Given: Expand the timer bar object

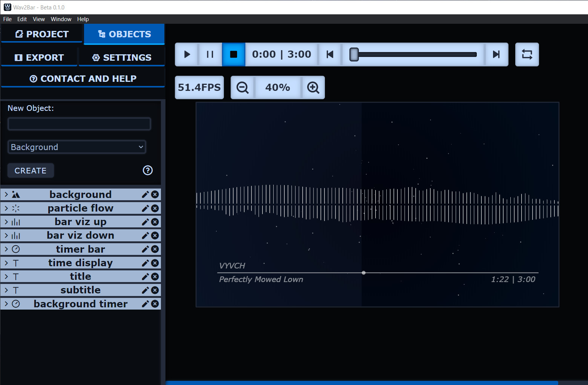Looking at the screenshot, I should (x=6, y=249).
